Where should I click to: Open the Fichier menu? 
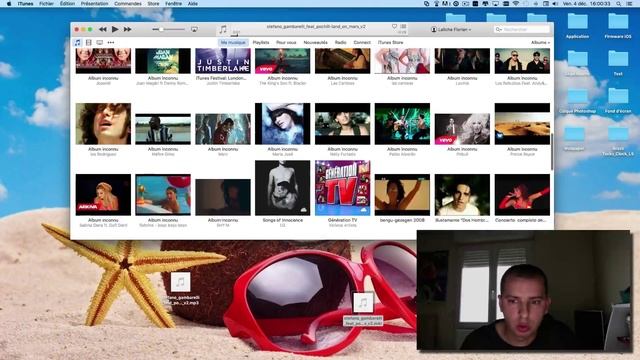pos(47,3)
